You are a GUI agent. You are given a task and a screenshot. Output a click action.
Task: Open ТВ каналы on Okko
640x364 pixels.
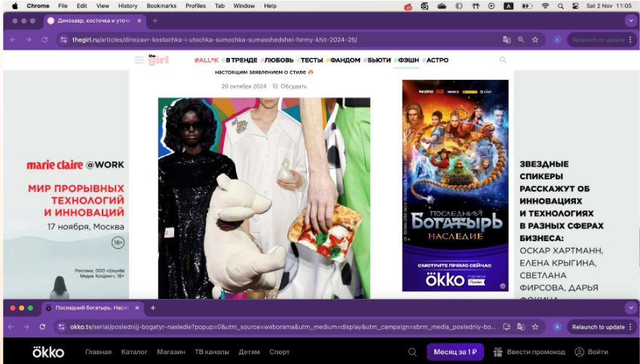212,352
